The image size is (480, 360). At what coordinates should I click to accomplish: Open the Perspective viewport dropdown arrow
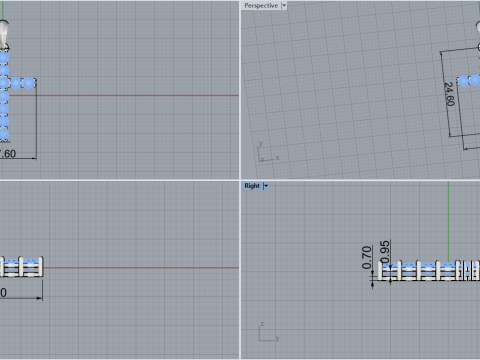pos(284,6)
